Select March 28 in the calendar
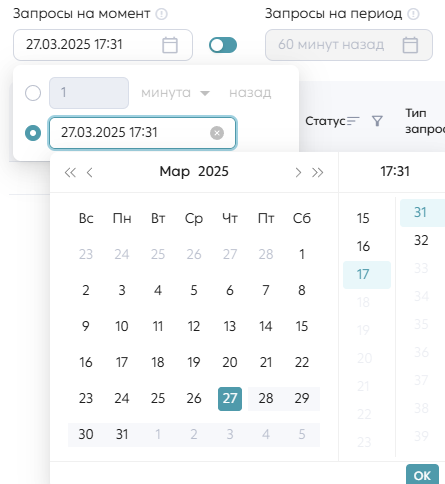Viewport: 445px width, 484px height. pyautogui.click(x=266, y=399)
